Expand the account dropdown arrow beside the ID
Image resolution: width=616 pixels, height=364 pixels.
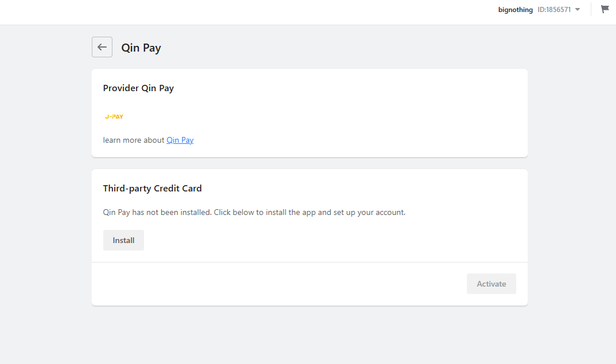pos(578,9)
